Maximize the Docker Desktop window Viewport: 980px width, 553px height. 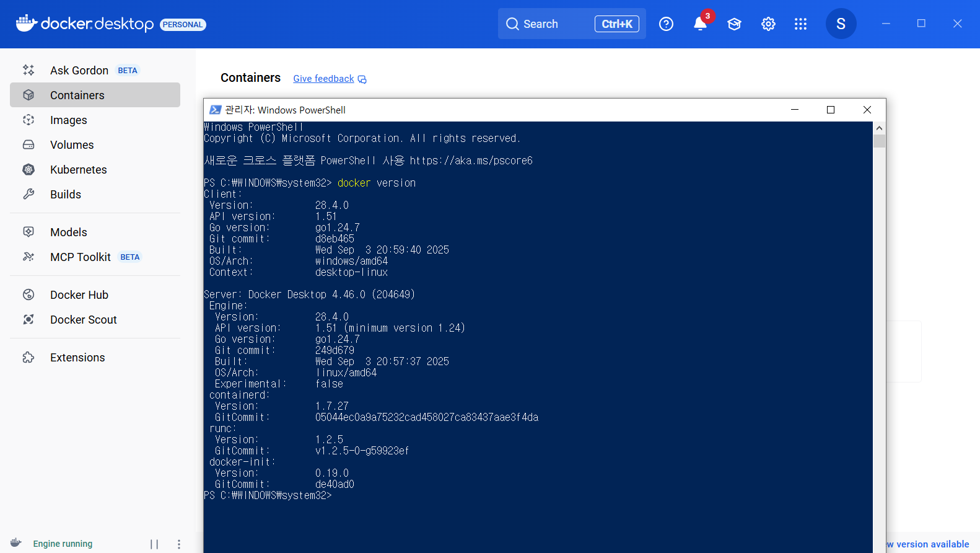click(x=921, y=24)
